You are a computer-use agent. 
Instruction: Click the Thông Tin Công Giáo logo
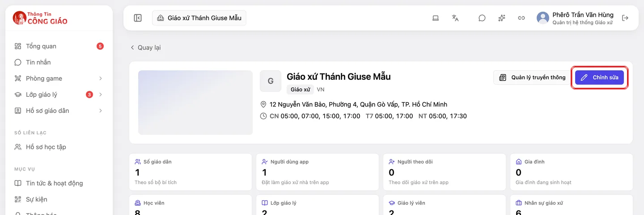40,18
